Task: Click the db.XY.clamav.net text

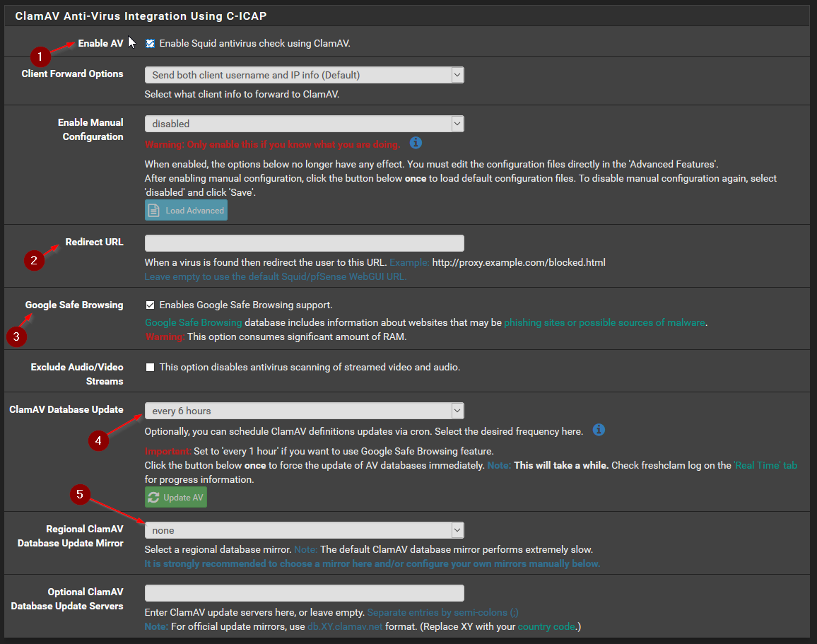Action: click(345, 626)
